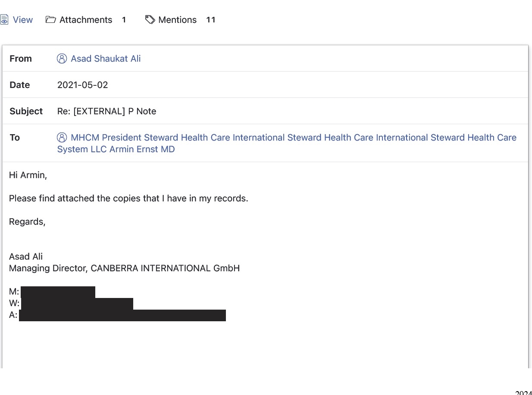The height and width of the screenshot is (395, 532).
Task: Click the From field label
Action: (x=21, y=59)
